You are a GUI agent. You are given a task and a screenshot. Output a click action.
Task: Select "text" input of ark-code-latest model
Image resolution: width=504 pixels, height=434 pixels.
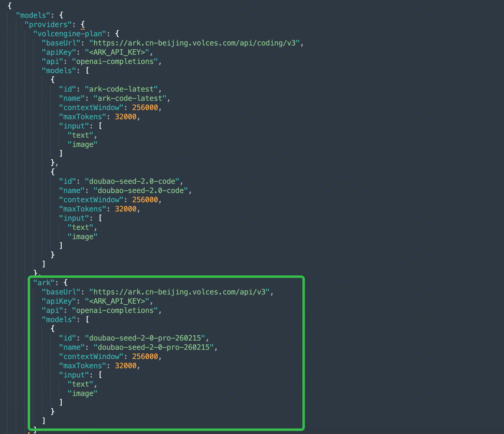[x=80, y=135]
